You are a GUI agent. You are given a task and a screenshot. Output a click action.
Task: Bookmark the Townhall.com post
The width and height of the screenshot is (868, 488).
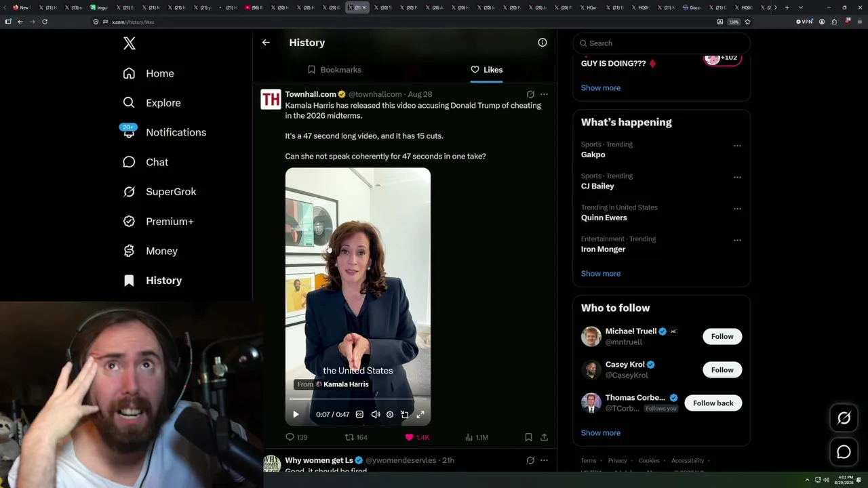528,437
